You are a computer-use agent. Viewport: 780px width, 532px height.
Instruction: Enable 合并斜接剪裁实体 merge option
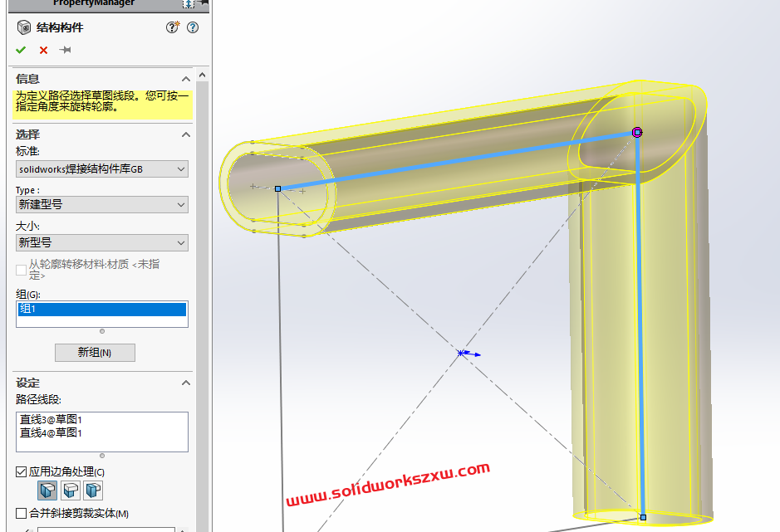point(20,511)
